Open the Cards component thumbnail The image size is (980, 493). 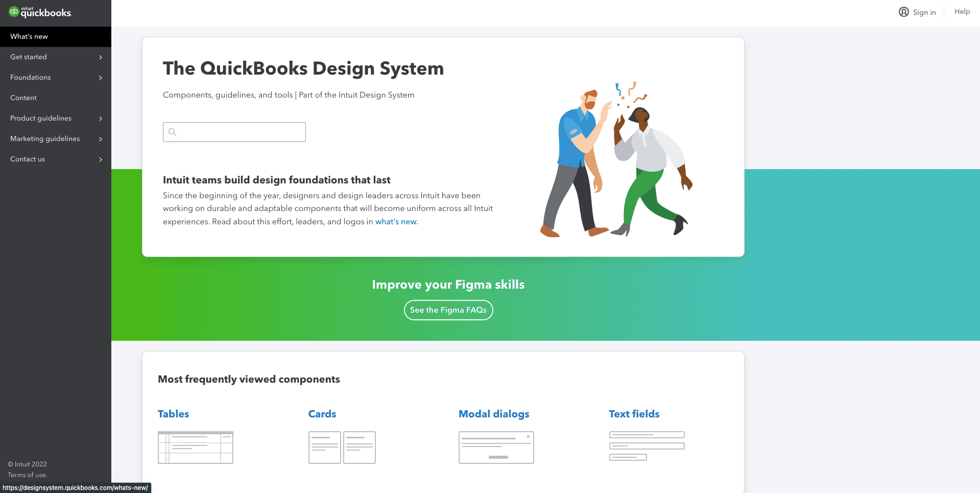[x=342, y=448]
